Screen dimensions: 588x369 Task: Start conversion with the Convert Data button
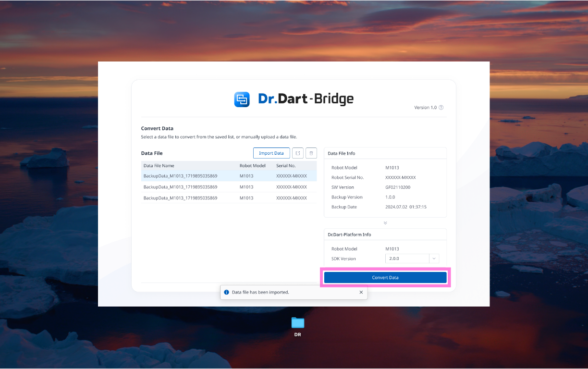pyautogui.click(x=385, y=278)
